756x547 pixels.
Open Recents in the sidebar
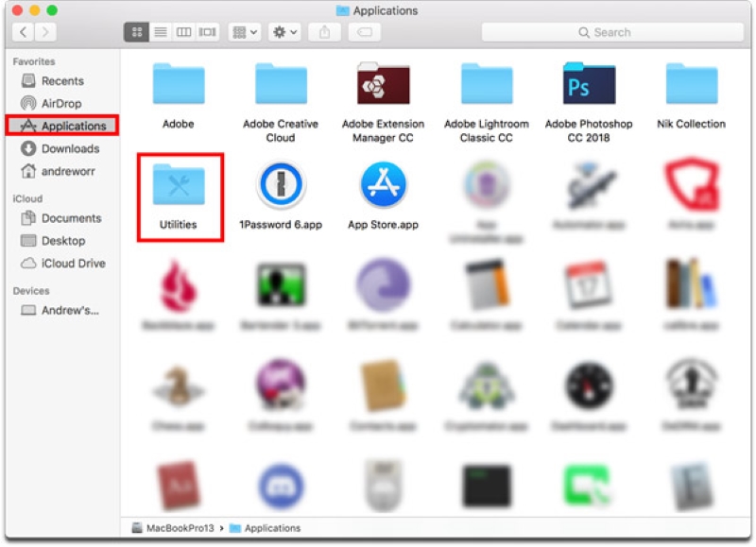tap(61, 81)
